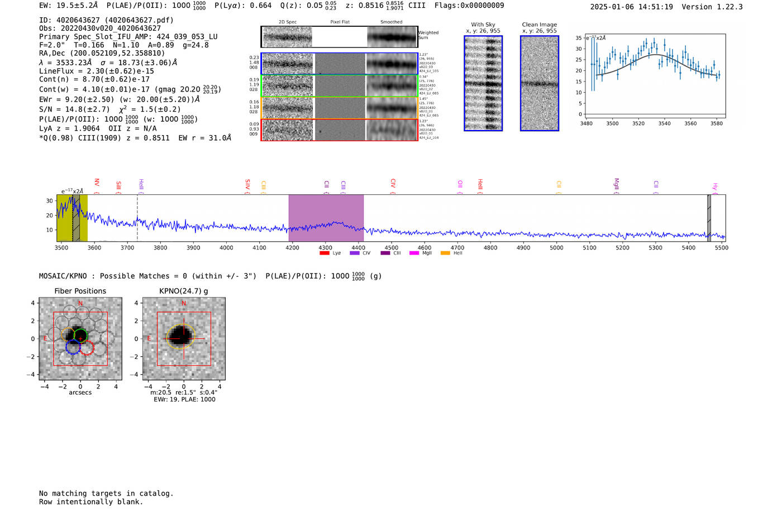Image resolution: width=782 pixels, height=532 pixels.
Task: Select the red-bordered 2D spectrum row
Action: [340, 130]
